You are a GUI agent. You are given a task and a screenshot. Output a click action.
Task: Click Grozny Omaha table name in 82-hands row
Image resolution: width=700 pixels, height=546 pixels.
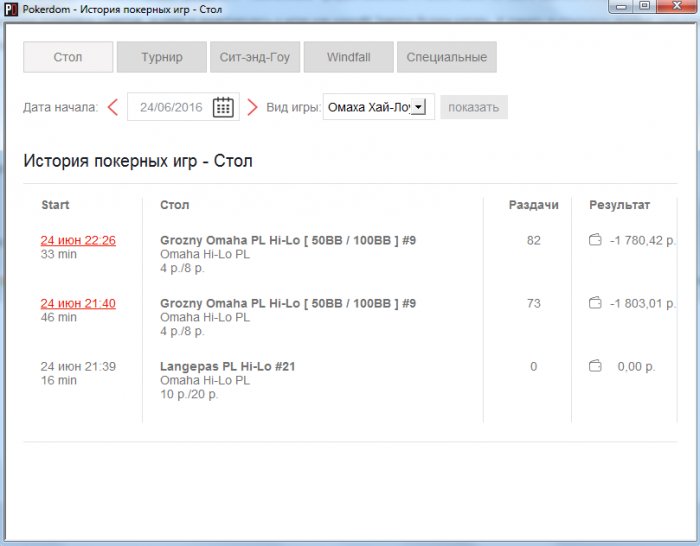pyautogui.click(x=288, y=240)
